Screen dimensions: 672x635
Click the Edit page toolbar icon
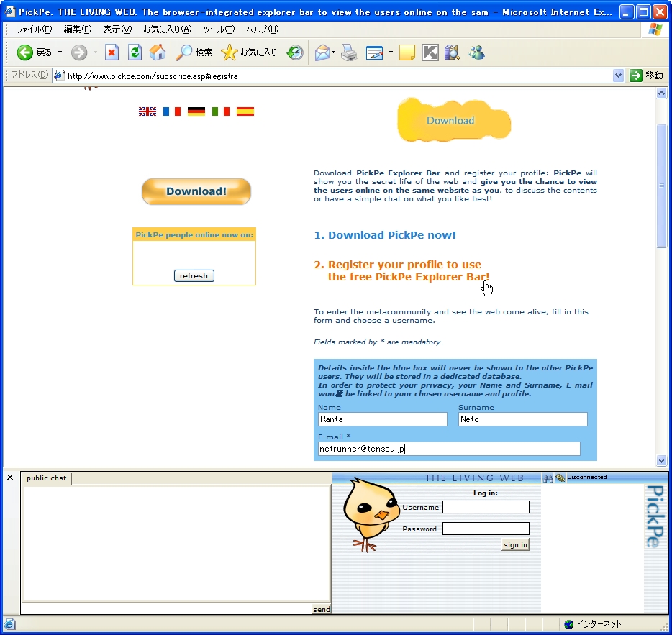(x=375, y=52)
